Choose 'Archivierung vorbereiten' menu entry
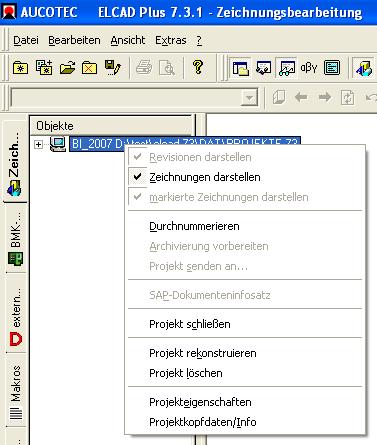This screenshot has width=377, height=445. pos(245,246)
